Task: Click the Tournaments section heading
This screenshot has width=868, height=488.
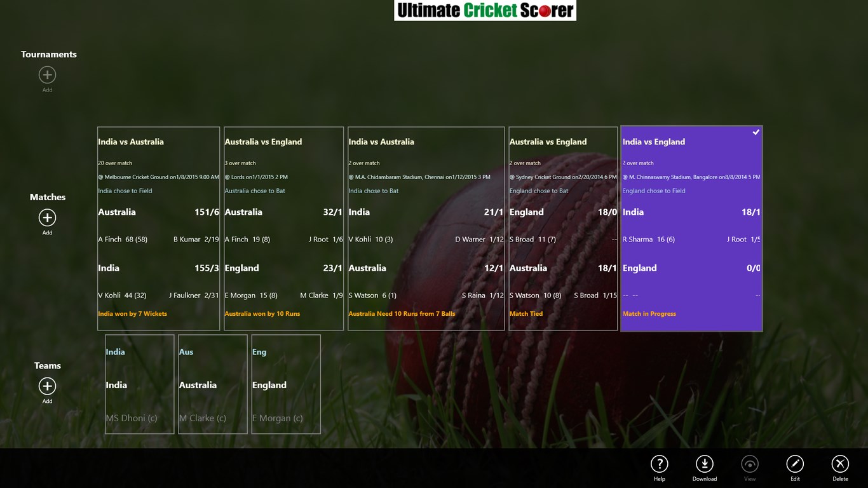Action: 49,55
